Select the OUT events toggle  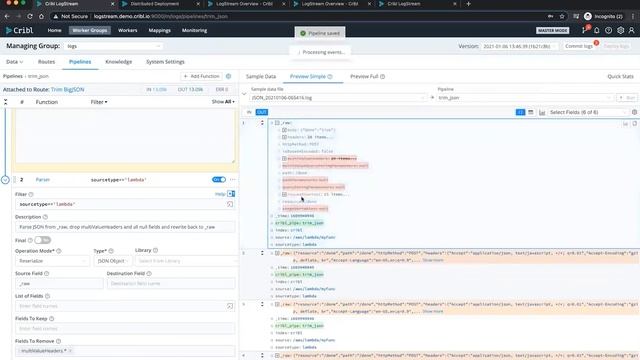[262, 112]
